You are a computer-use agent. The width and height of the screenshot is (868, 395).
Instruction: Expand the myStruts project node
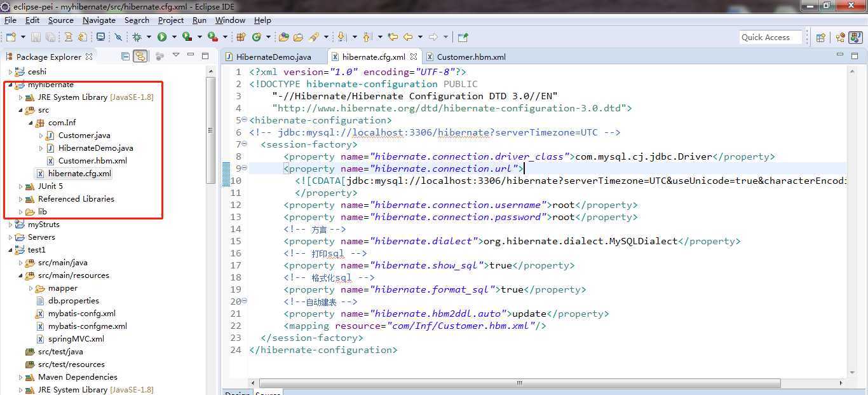pos(10,225)
